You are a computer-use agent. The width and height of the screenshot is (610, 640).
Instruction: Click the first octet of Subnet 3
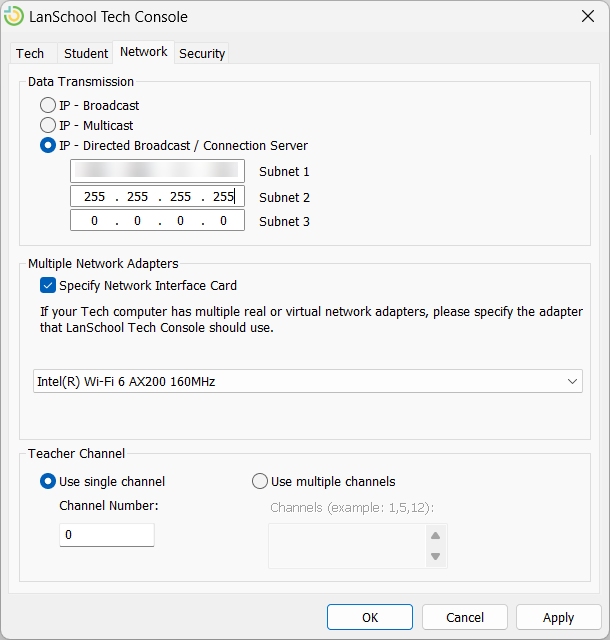tap(94, 220)
